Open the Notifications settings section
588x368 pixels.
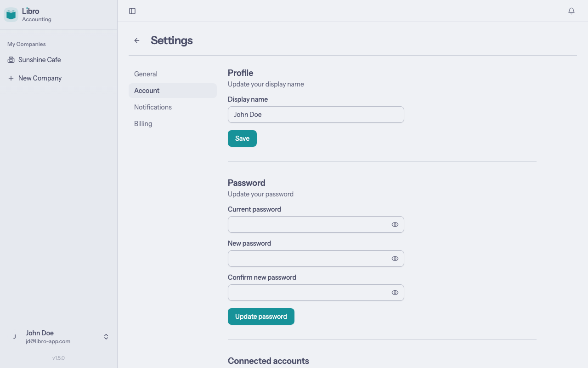coord(153,107)
